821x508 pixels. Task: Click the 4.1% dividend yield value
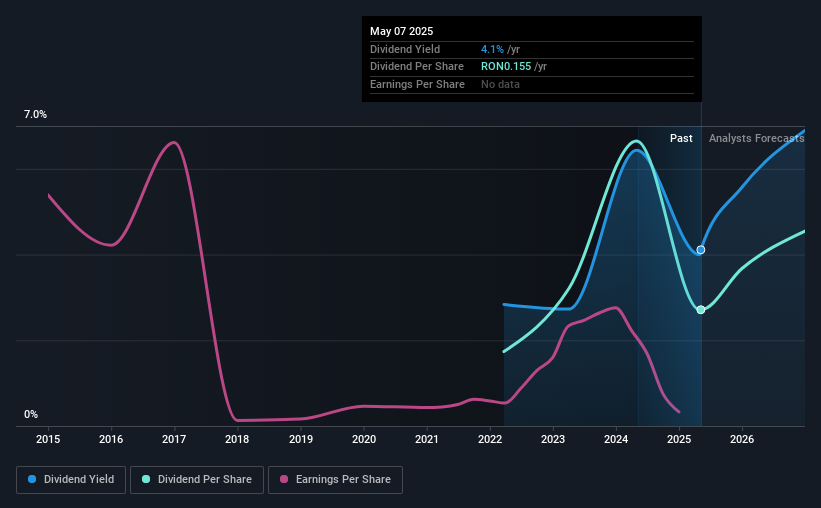[492, 49]
